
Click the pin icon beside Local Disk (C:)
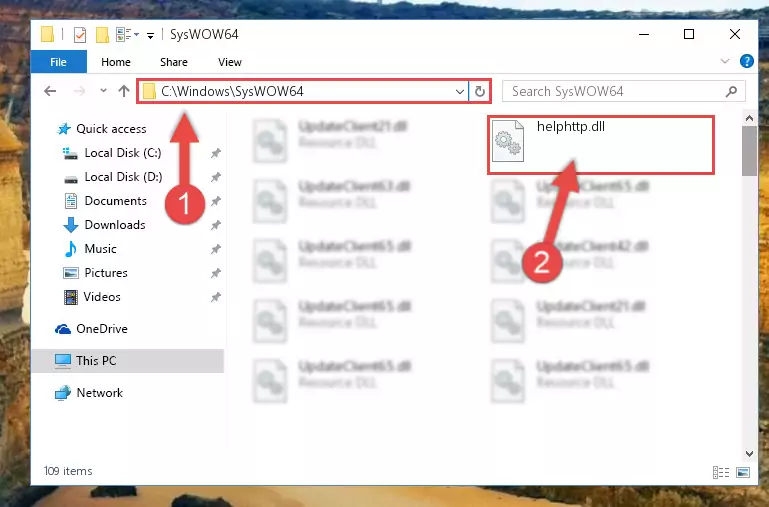(215, 153)
